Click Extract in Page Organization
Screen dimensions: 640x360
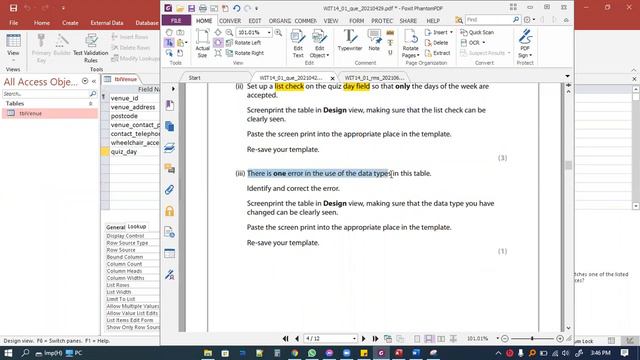tap(437, 53)
